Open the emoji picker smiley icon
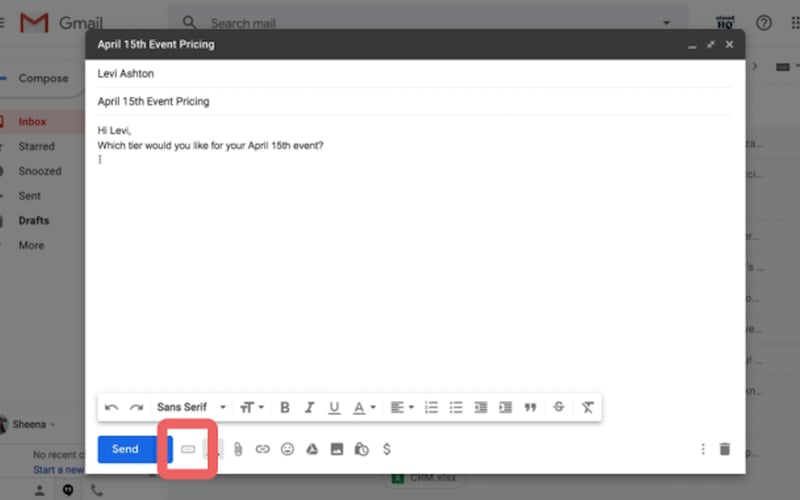The image size is (800, 500). point(287,449)
